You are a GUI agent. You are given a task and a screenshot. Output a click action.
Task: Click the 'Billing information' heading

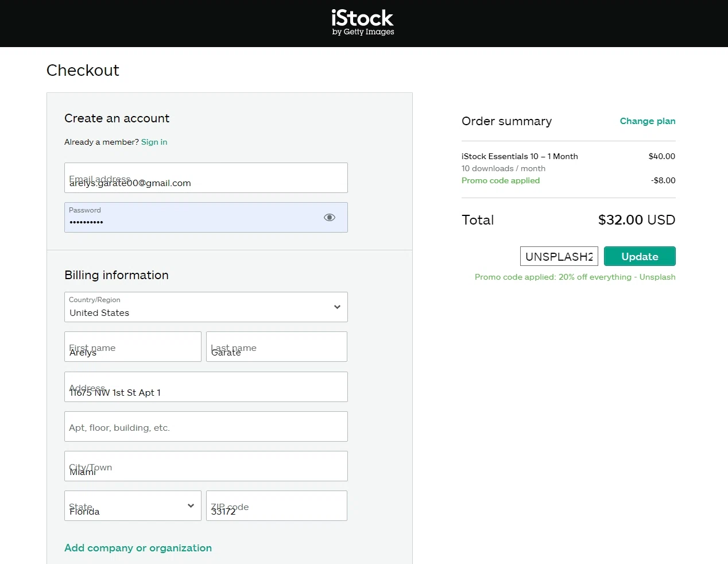117,275
